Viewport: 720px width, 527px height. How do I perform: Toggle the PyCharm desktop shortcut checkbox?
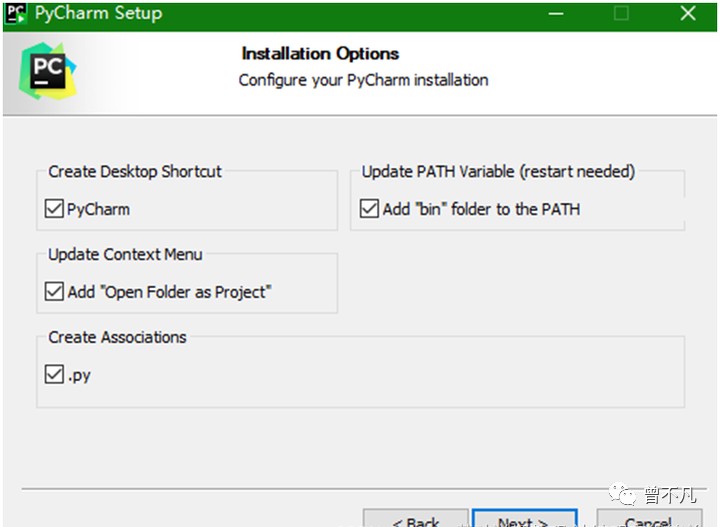pos(54,209)
